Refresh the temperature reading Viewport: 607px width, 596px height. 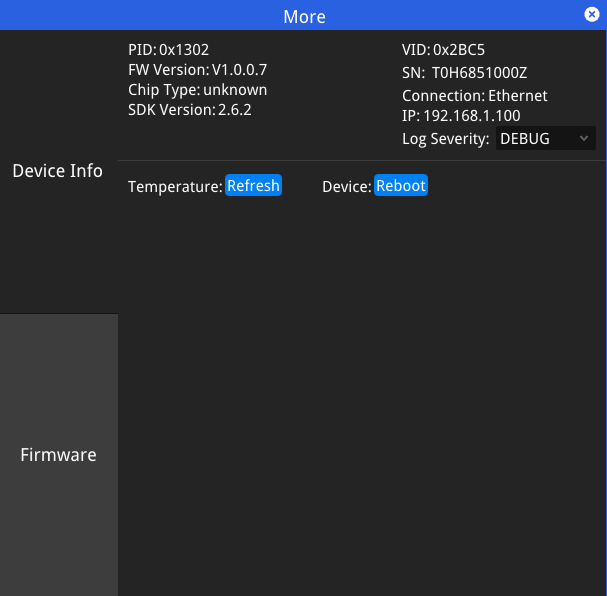tap(253, 186)
